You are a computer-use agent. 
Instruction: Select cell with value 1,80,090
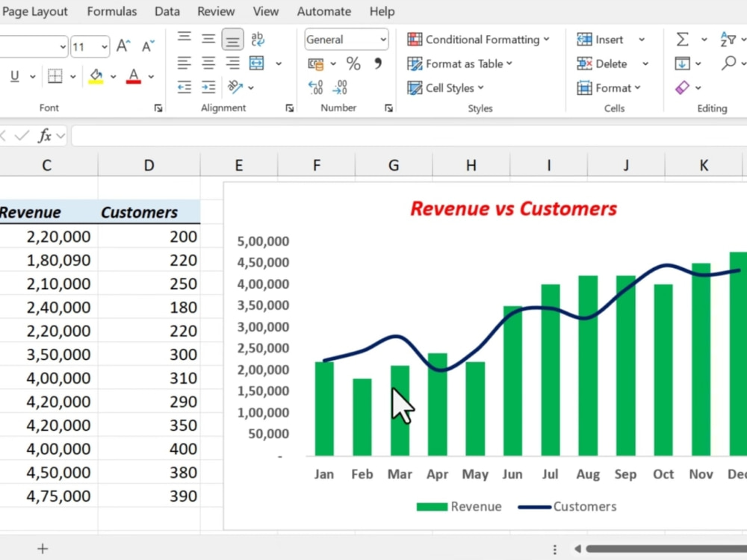[49, 260]
